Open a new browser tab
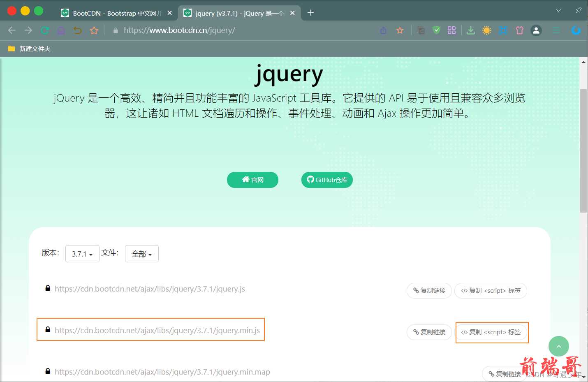This screenshot has height=382, width=588. 311,13
